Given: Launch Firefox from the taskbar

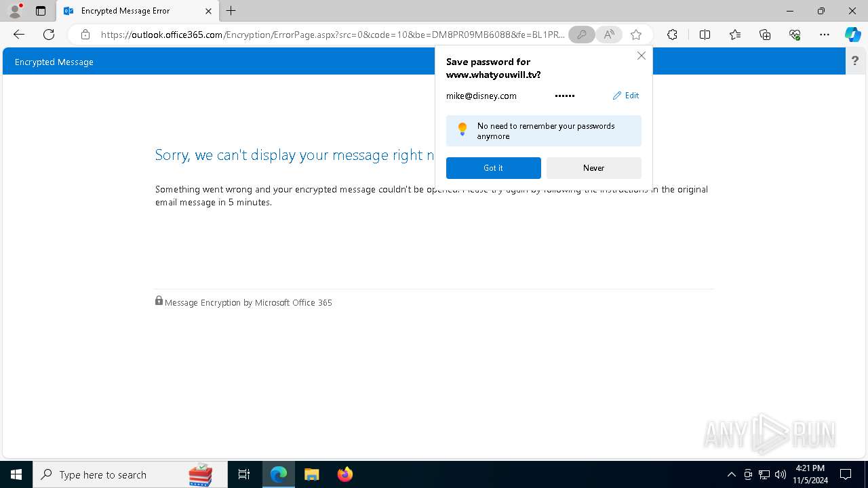Looking at the screenshot, I should [344, 474].
